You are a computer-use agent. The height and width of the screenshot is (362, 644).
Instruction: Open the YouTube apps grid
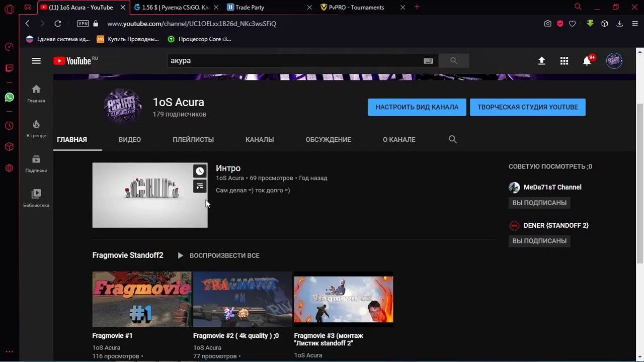(x=564, y=61)
